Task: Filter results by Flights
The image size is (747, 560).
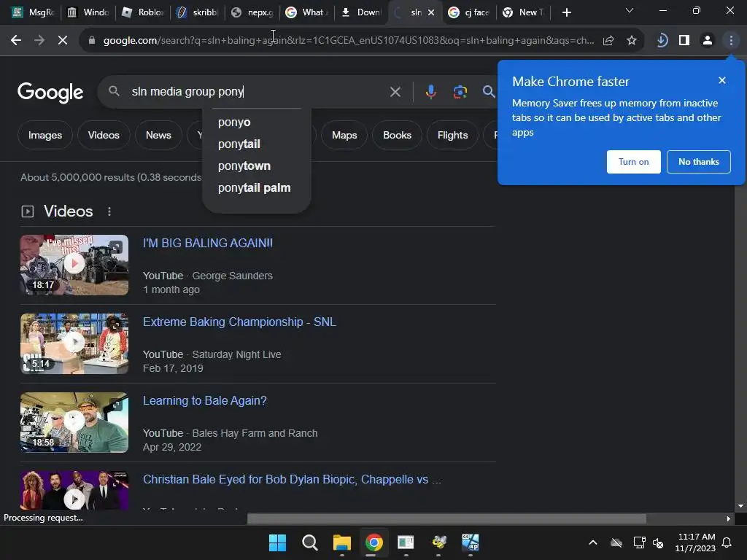Action: click(452, 135)
